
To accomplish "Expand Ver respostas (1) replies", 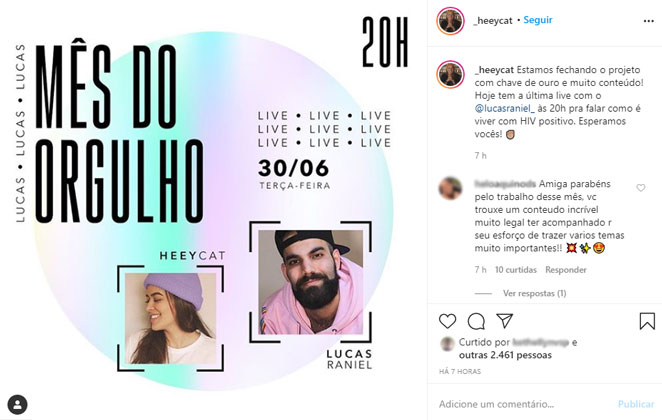I will [x=534, y=293].
